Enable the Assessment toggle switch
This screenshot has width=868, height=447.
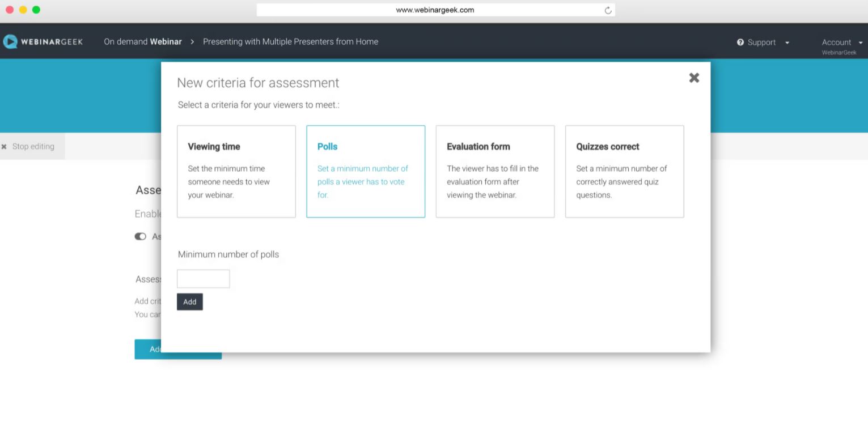(x=140, y=236)
